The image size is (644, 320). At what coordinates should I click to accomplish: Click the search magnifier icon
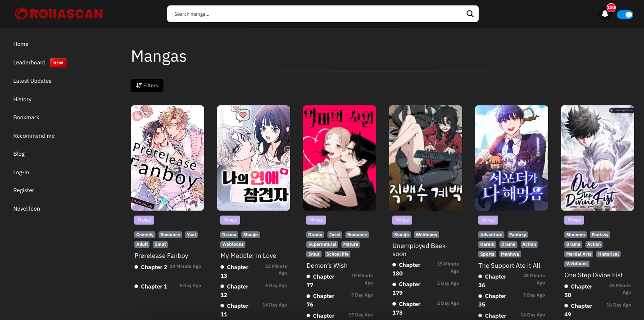pyautogui.click(x=470, y=14)
